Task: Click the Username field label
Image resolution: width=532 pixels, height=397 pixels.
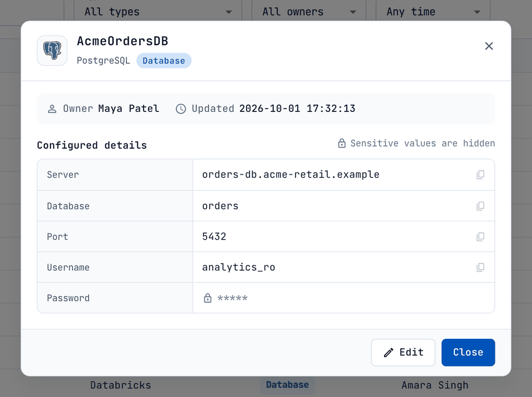Action: point(68,267)
